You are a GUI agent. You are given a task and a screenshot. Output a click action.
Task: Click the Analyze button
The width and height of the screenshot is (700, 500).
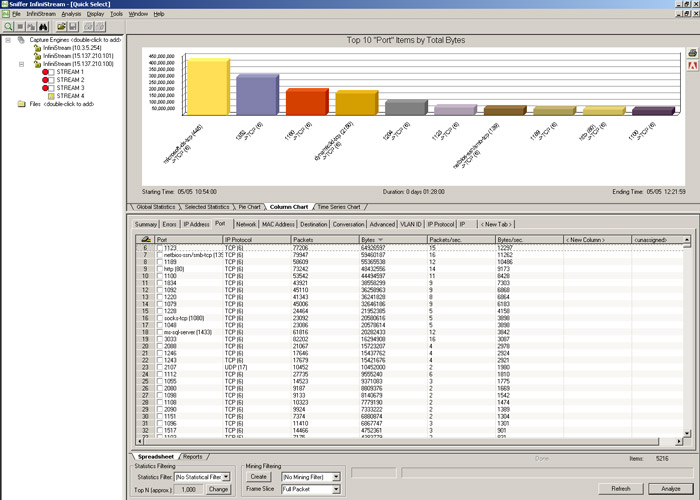click(x=671, y=489)
